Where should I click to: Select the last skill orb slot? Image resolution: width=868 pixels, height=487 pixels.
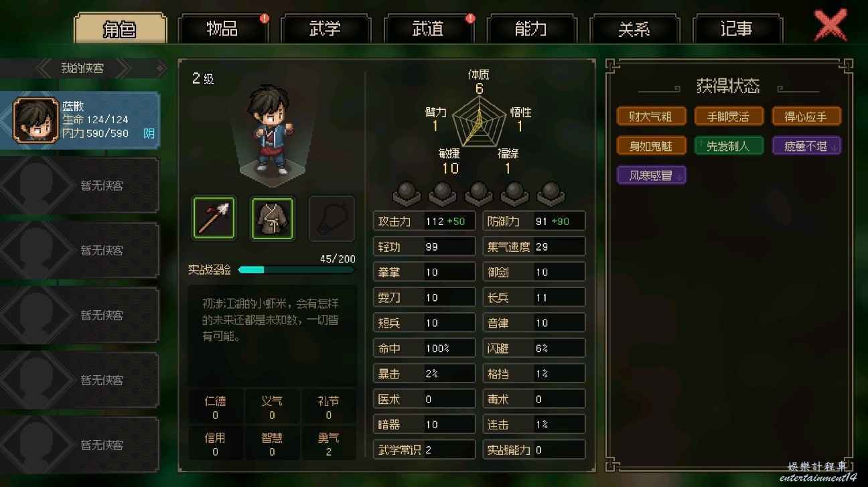[551, 193]
